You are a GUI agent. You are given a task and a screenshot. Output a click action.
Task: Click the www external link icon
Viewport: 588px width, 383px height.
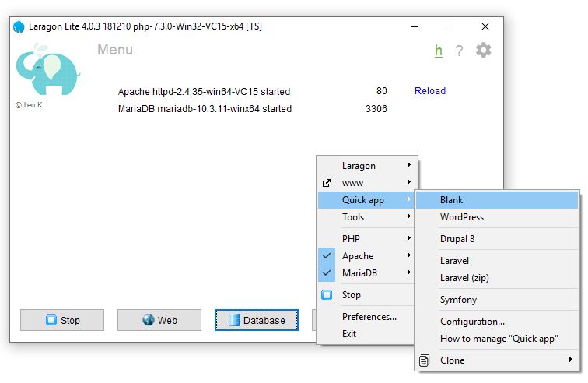pos(327,183)
